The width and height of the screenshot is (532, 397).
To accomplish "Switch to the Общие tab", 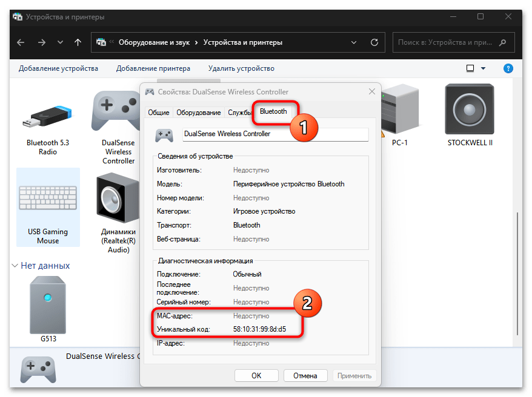I will 158,113.
